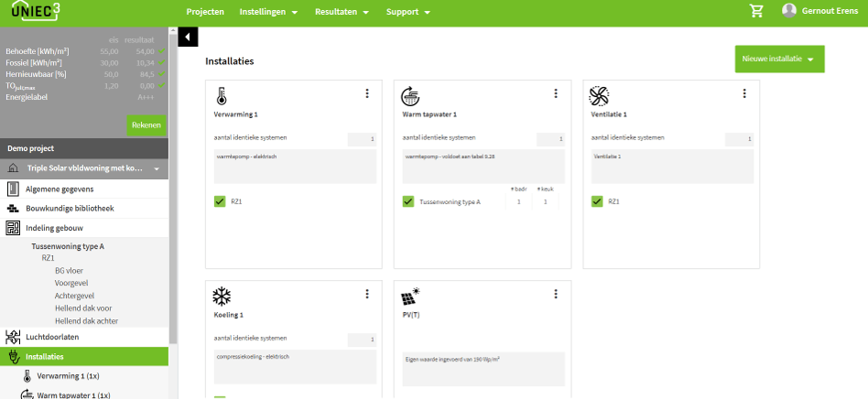Click the Gernout Erens user avatar
The height and width of the screenshot is (399, 868).
coord(789,11)
